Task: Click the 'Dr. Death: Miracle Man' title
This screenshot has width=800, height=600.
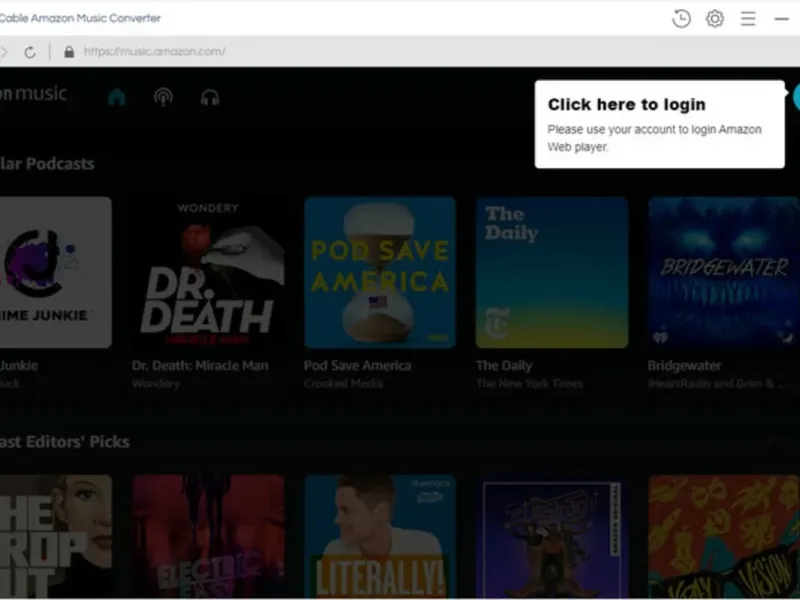Action: tap(200, 365)
